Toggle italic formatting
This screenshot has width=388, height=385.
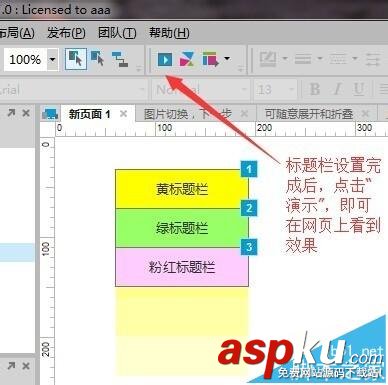(337, 89)
